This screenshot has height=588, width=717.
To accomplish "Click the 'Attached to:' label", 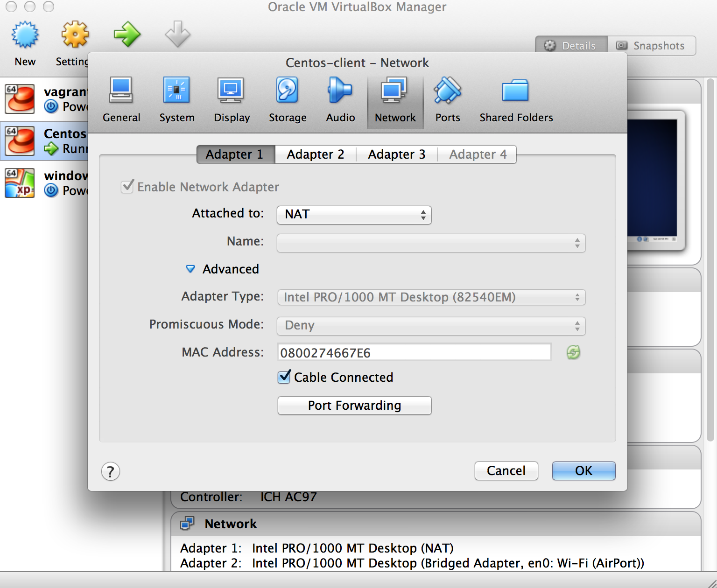I will click(x=228, y=213).
